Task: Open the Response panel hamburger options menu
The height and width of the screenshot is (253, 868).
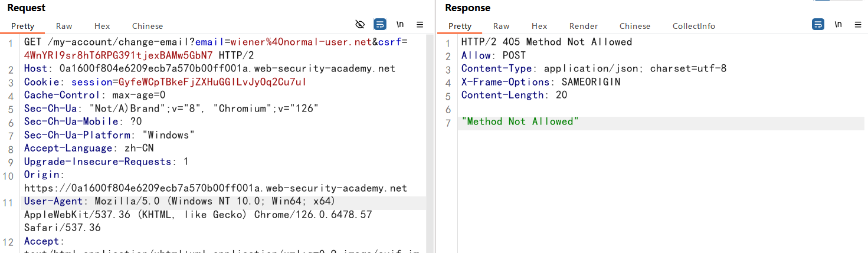Action: click(857, 25)
